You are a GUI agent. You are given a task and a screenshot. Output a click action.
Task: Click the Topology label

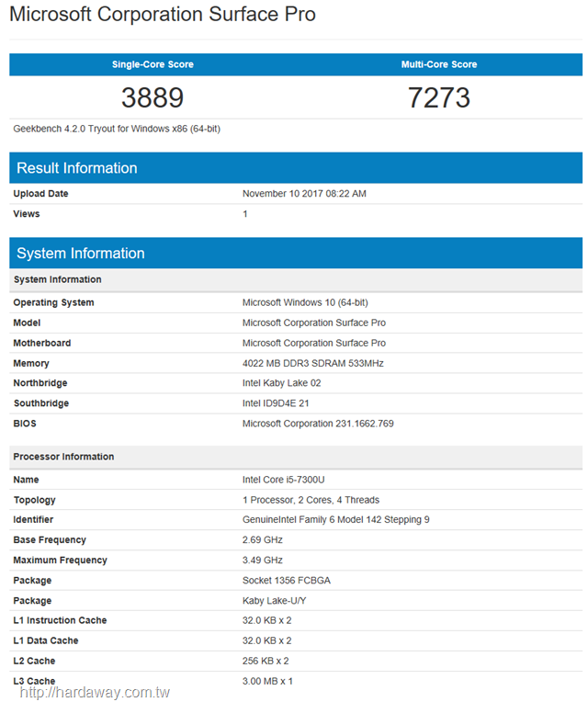click(35, 500)
